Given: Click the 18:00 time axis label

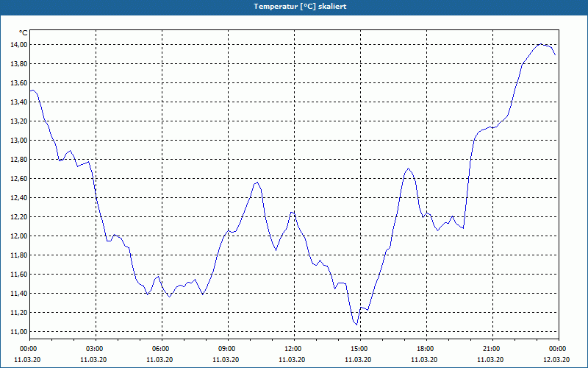Looking at the screenshot, I should 426,349.
